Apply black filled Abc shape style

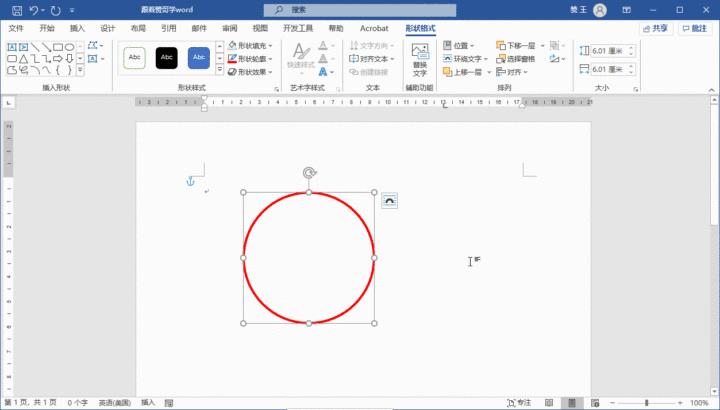tap(167, 58)
